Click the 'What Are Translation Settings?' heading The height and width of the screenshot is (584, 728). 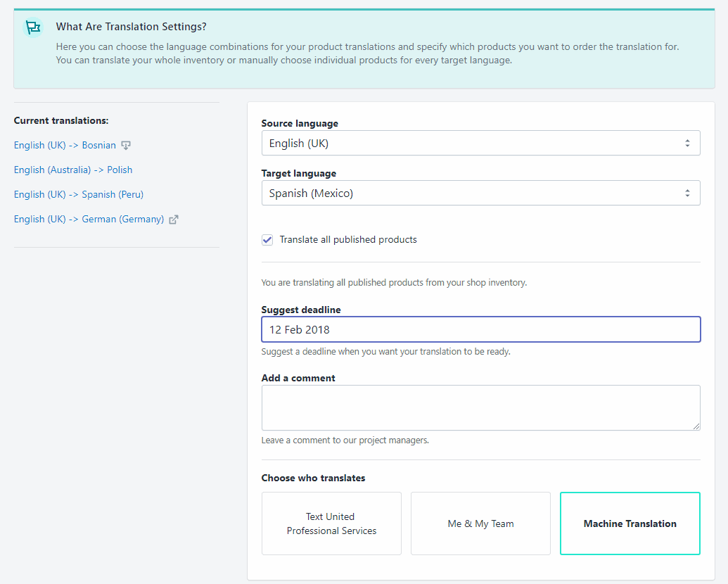point(132,27)
